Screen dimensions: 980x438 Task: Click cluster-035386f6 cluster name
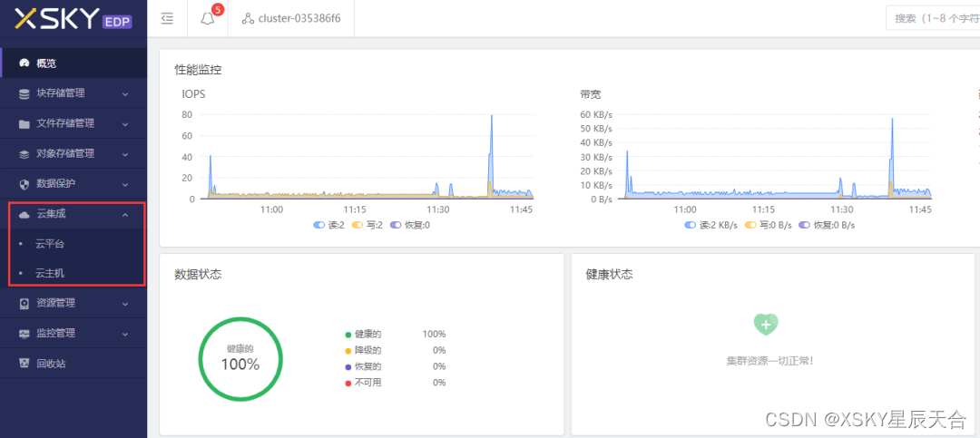point(299,19)
